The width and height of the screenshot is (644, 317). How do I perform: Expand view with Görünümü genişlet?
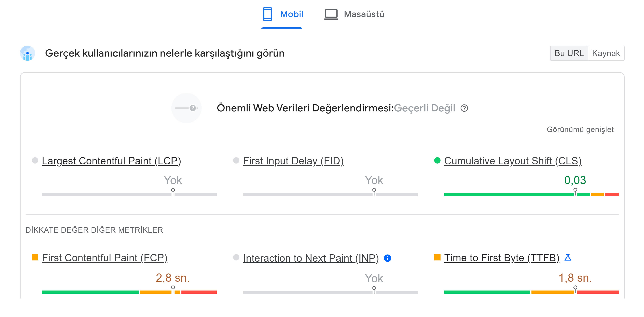click(x=580, y=129)
